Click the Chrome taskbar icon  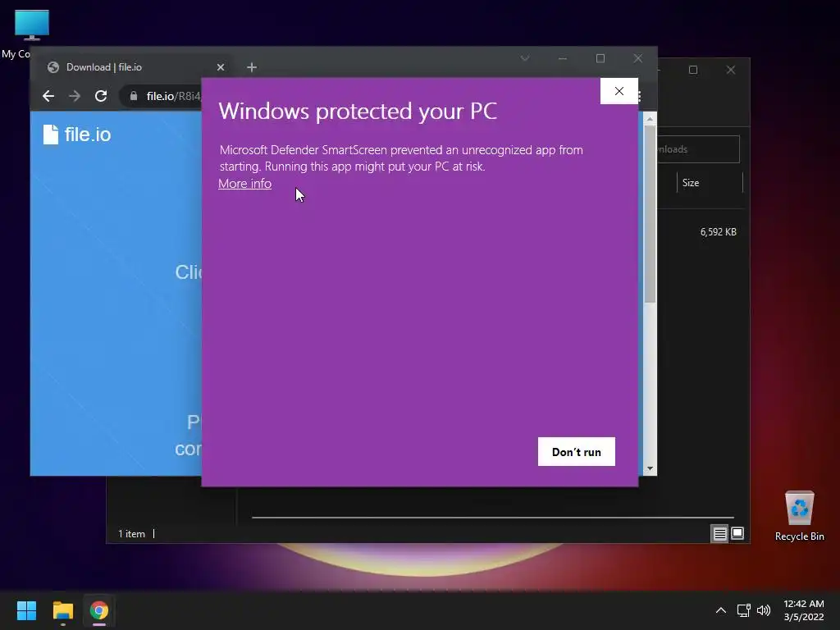(x=99, y=610)
